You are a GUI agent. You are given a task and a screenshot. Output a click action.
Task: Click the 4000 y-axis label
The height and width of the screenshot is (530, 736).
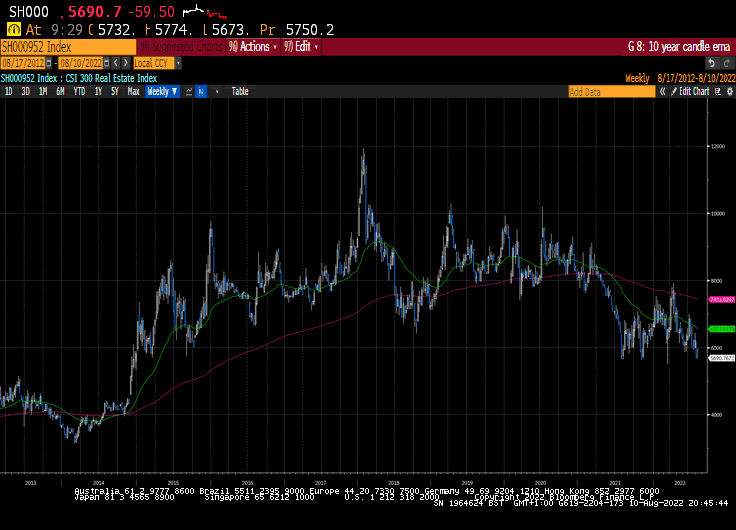[716, 415]
